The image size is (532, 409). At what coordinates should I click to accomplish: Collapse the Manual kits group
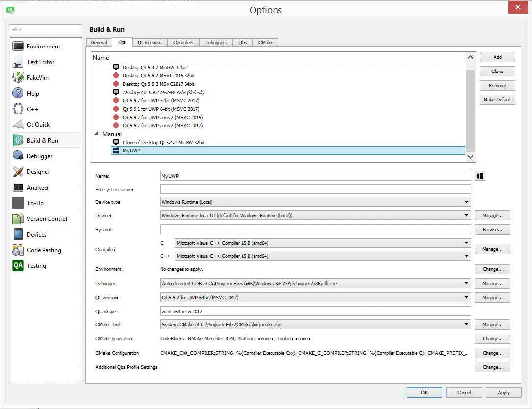97,134
